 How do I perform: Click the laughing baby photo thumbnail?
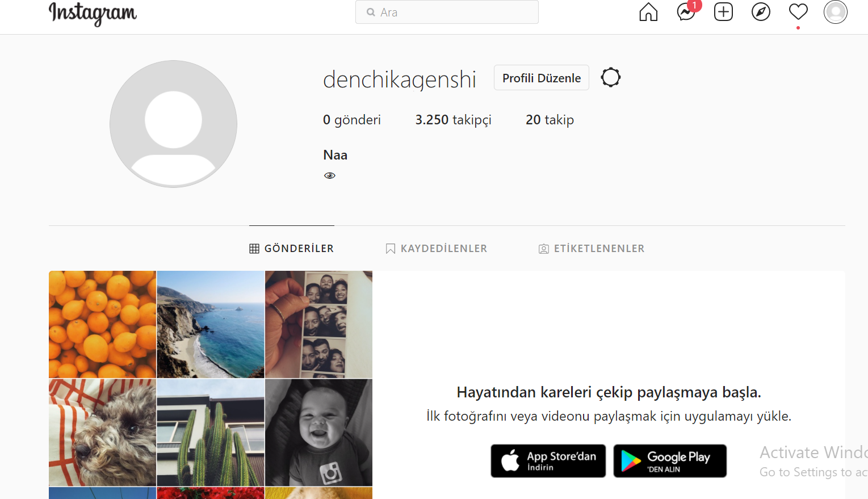pyautogui.click(x=318, y=433)
